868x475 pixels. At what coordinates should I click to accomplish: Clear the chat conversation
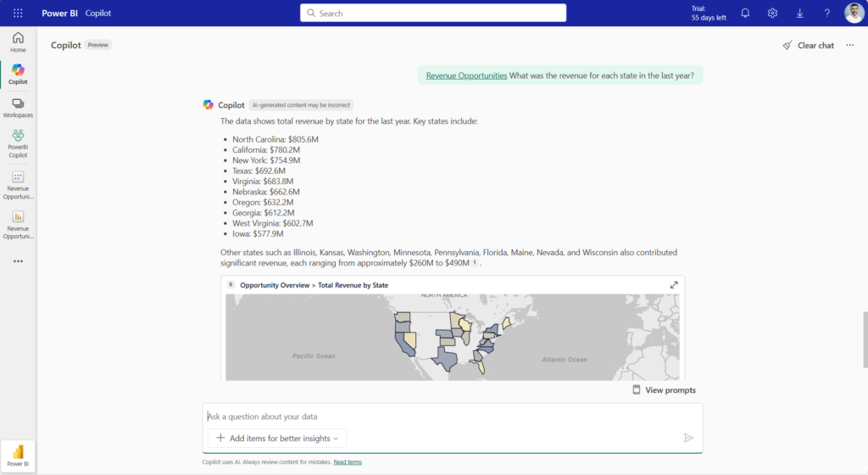(x=809, y=45)
